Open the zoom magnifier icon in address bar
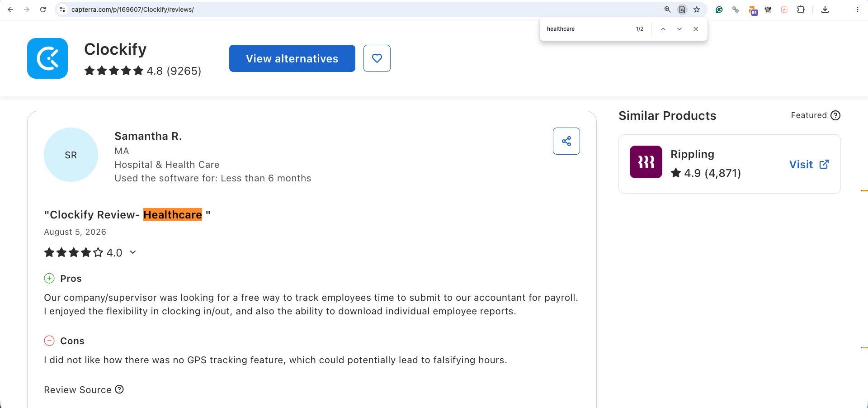This screenshot has width=868, height=408. [667, 9]
